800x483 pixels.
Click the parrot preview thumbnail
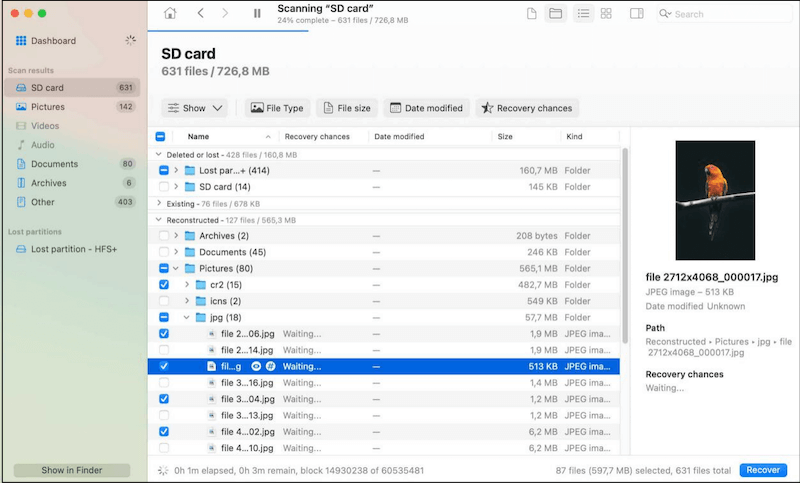pos(715,200)
